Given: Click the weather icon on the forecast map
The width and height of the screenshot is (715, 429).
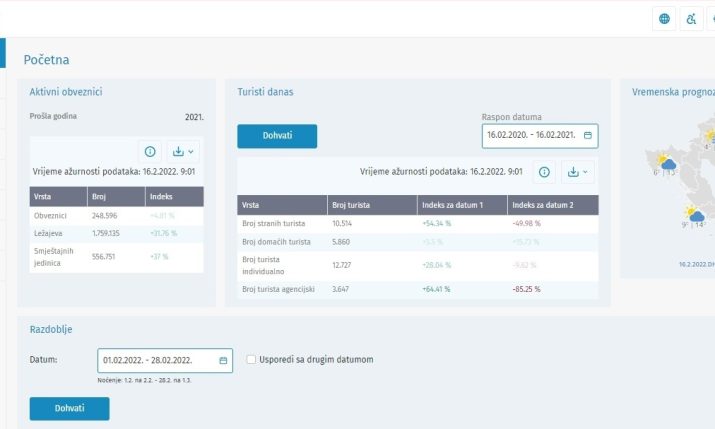Looking at the screenshot, I should [667, 163].
